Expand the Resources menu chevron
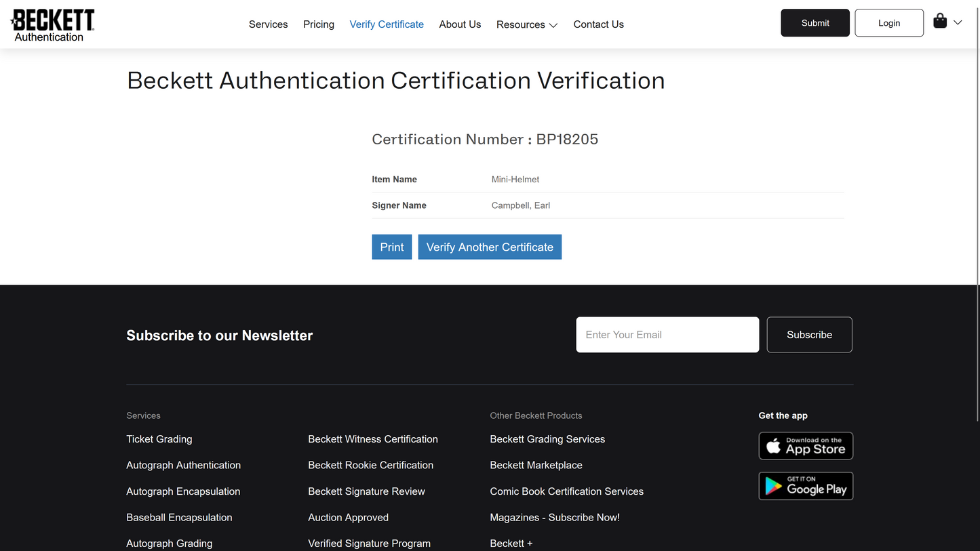Screen dimensions: 980x551 coord(553,25)
